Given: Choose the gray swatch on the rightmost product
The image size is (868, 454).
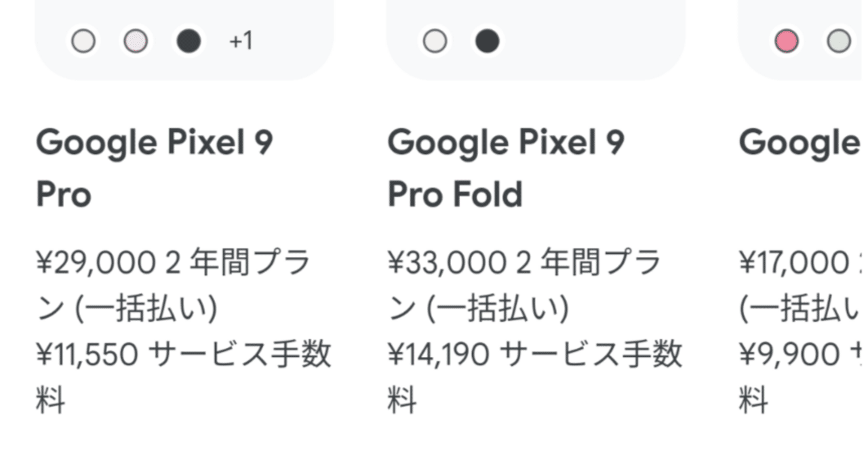Looking at the screenshot, I should (838, 41).
